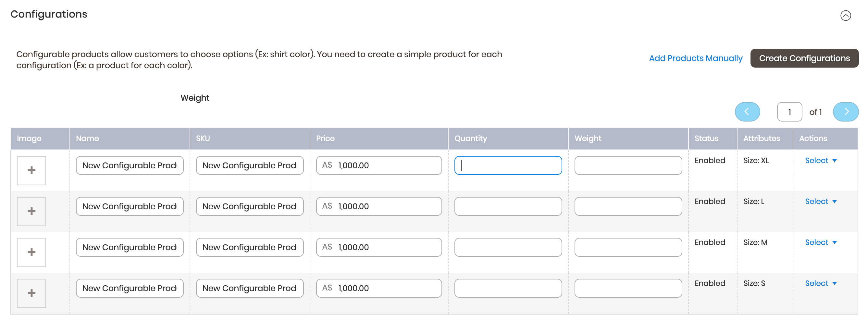Image resolution: width=868 pixels, height=323 pixels.
Task: Collapse the Configurations section
Action: tap(845, 16)
